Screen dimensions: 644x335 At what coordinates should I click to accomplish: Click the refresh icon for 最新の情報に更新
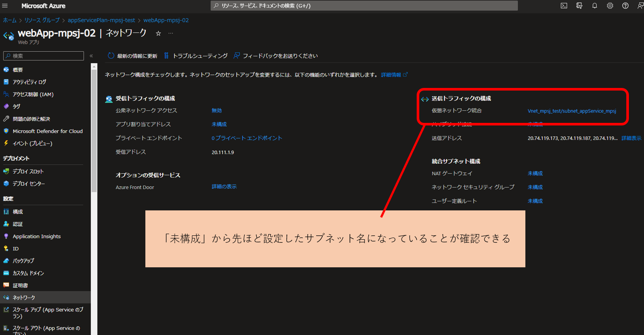point(111,56)
